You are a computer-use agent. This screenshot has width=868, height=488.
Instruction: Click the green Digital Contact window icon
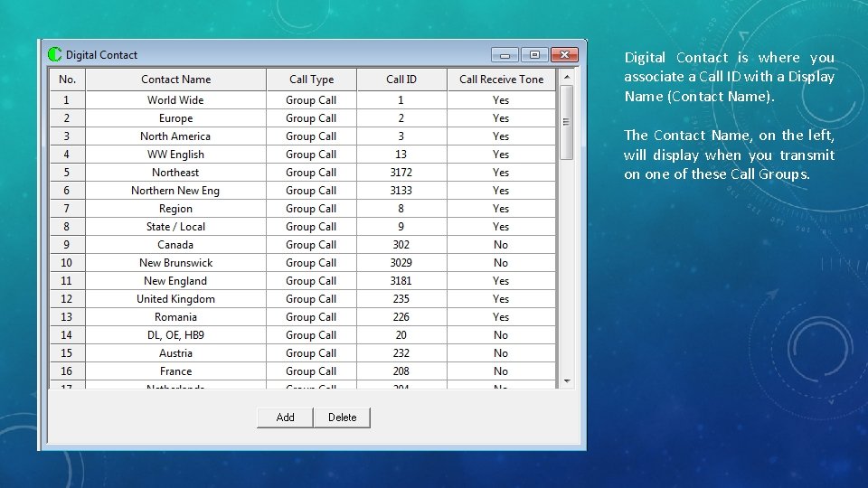click(x=55, y=54)
